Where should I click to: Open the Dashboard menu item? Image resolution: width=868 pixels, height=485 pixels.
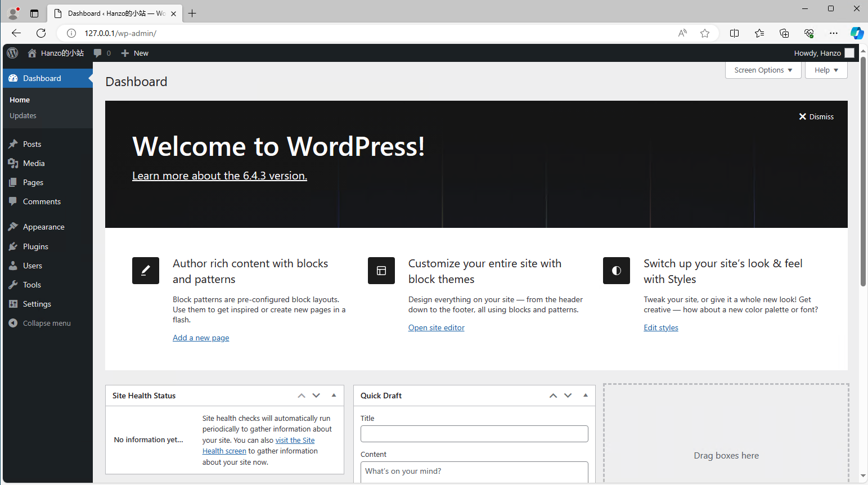(x=47, y=78)
